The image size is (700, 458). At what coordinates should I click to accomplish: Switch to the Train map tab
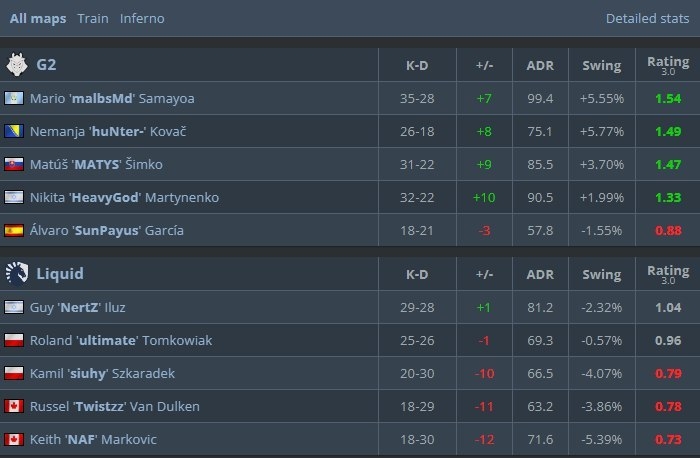pyautogui.click(x=93, y=19)
